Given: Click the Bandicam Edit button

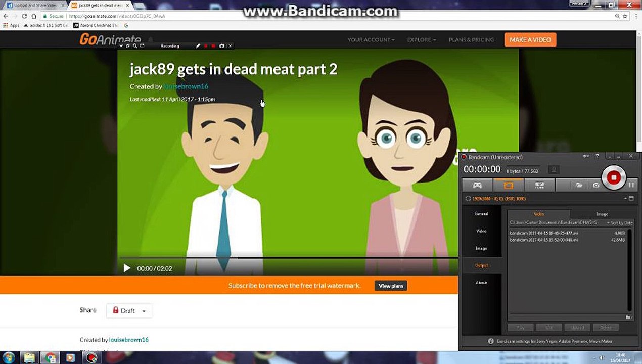Looking at the screenshot, I should tap(549, 328).
